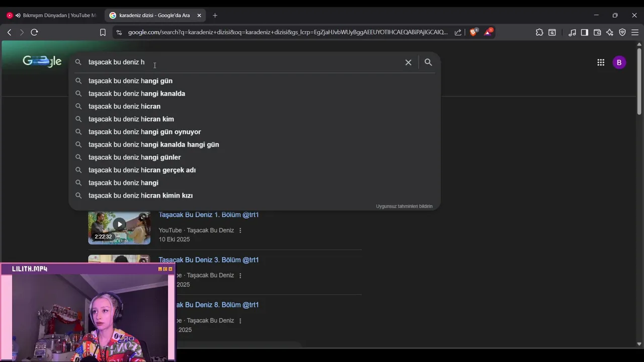
Task: Select suggestion 'taşacak bu deniz hangi gün'
Action: 254,81
